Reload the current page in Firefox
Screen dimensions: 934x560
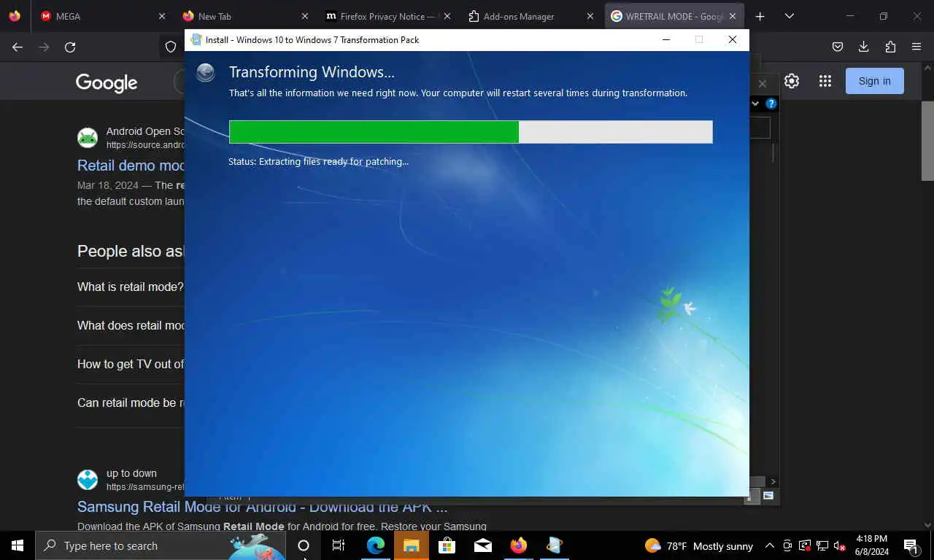click(70, 47)
